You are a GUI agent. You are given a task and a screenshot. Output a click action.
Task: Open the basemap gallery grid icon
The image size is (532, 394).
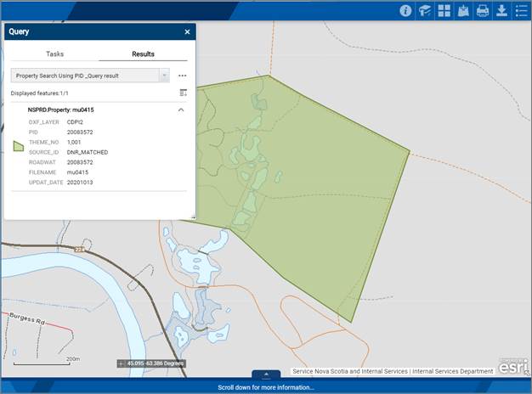click(444, 11)
